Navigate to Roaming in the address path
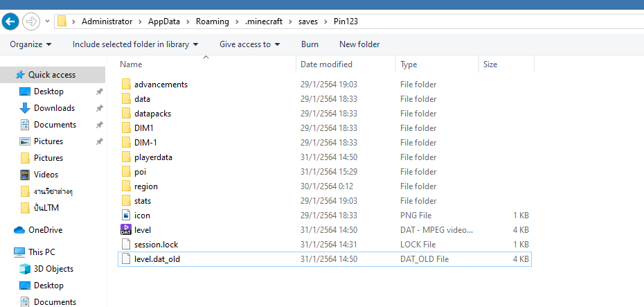Screen dimensions: 644x307 (x=213, y=21)
